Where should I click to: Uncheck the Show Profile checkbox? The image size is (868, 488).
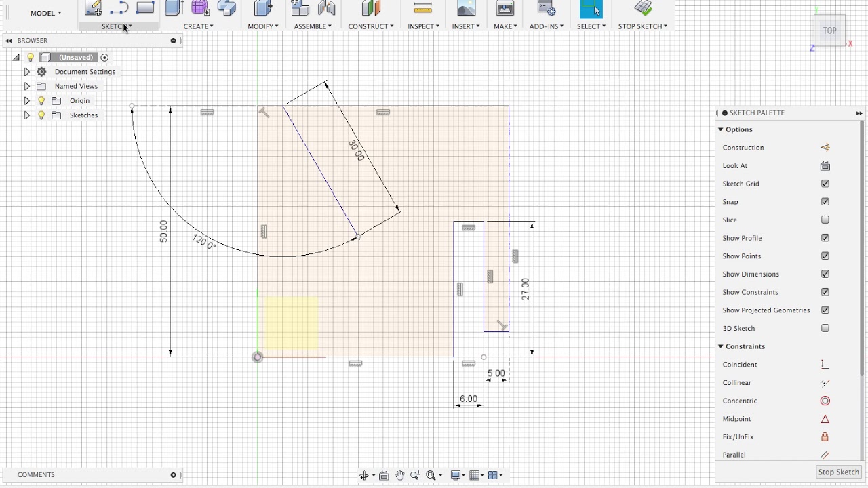(825, 238)
